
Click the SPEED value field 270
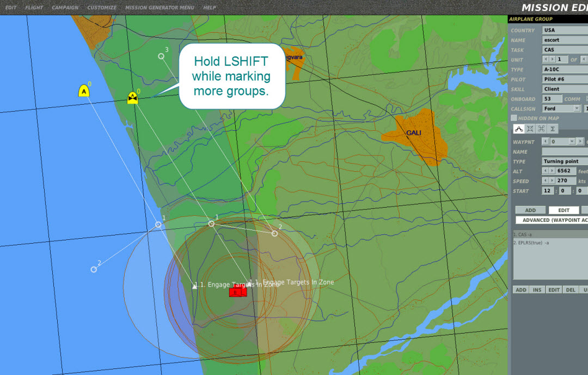(x=566, y=180)
